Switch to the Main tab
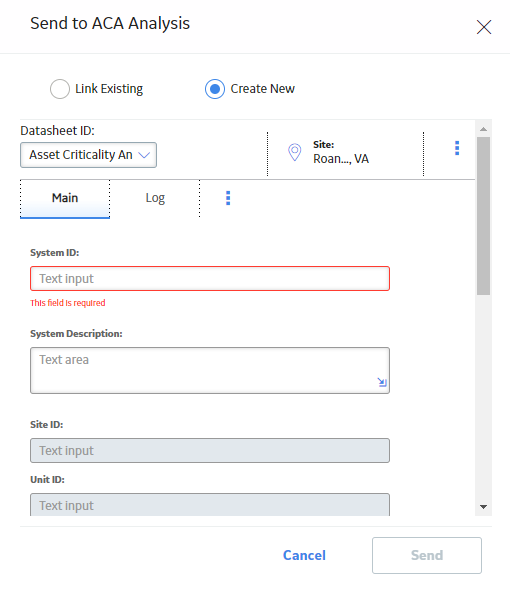This screenshot has height=611, width=510. pos(65,198)
